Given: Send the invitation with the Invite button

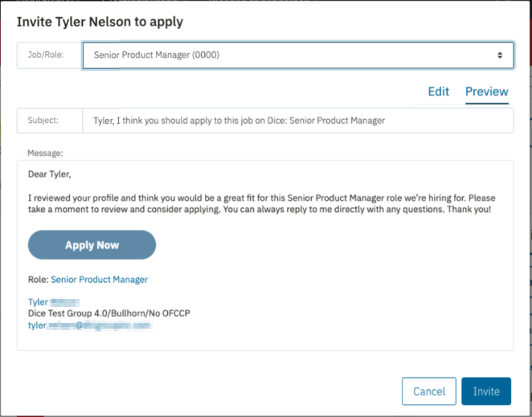Looking at the screenshot, I should (486, 391).
